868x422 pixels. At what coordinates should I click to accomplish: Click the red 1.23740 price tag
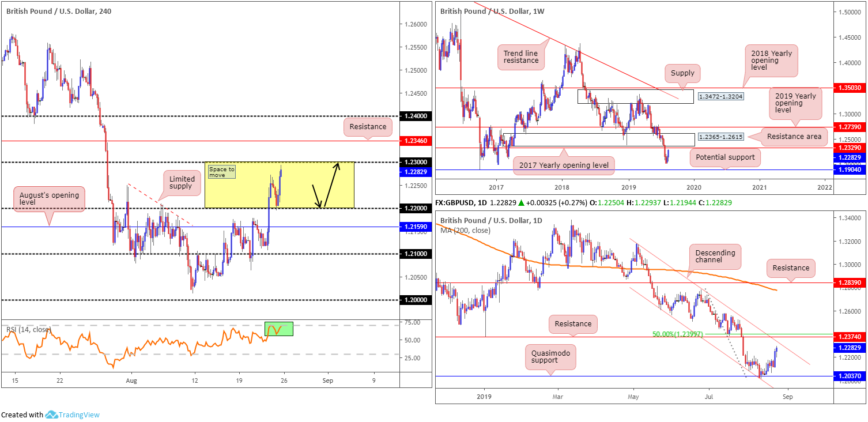(x=850, y=337)
